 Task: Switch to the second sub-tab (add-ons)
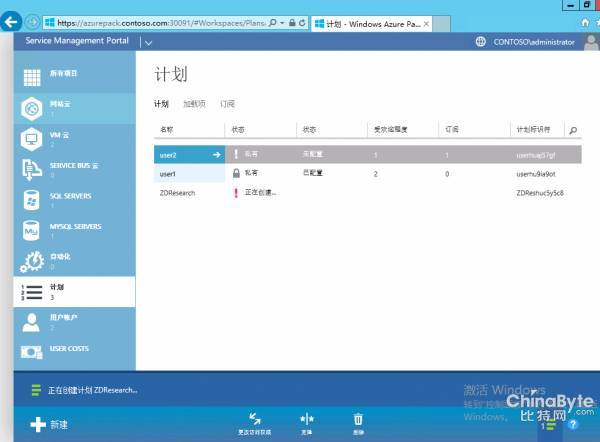[x=194, y=104]
